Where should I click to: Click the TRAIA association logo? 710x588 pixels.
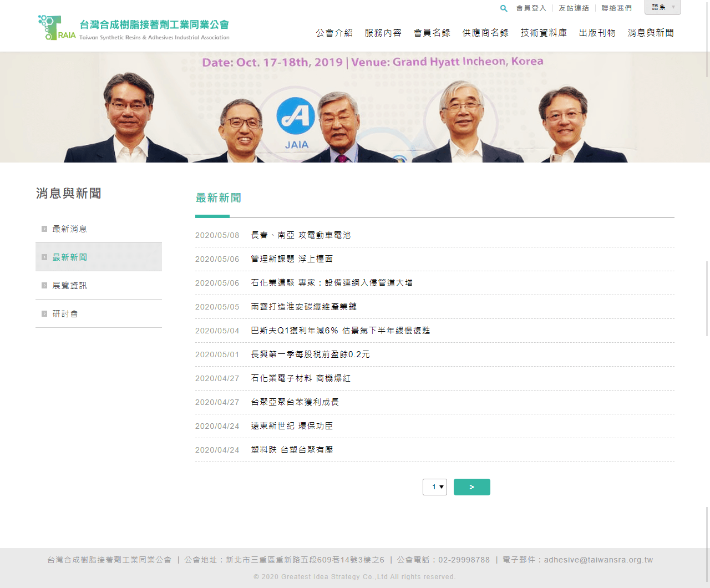coord(133,28)
